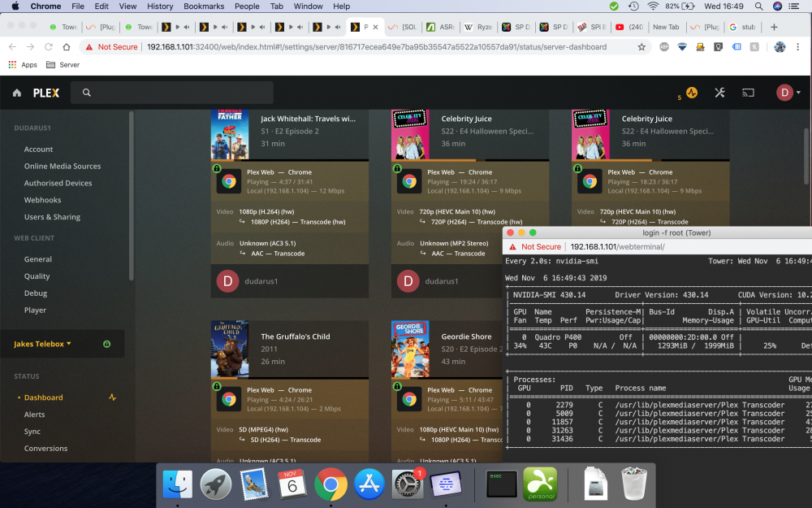Switch to ASRock tab

coord(441,27)
